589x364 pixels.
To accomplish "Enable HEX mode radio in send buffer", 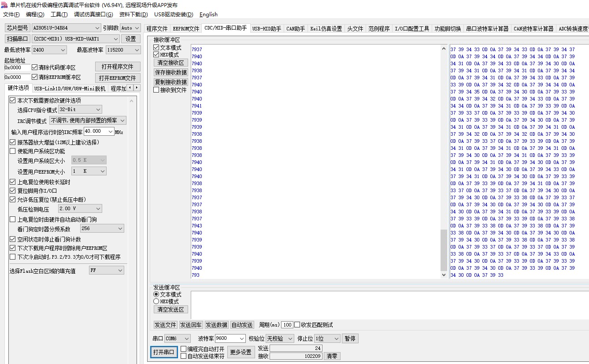I will click(x=156, y=301).
